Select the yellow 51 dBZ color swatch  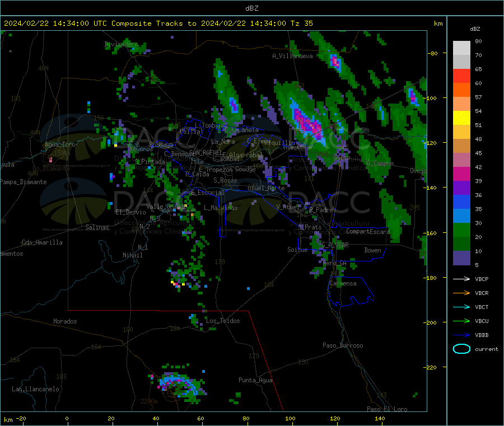point(461,118)
